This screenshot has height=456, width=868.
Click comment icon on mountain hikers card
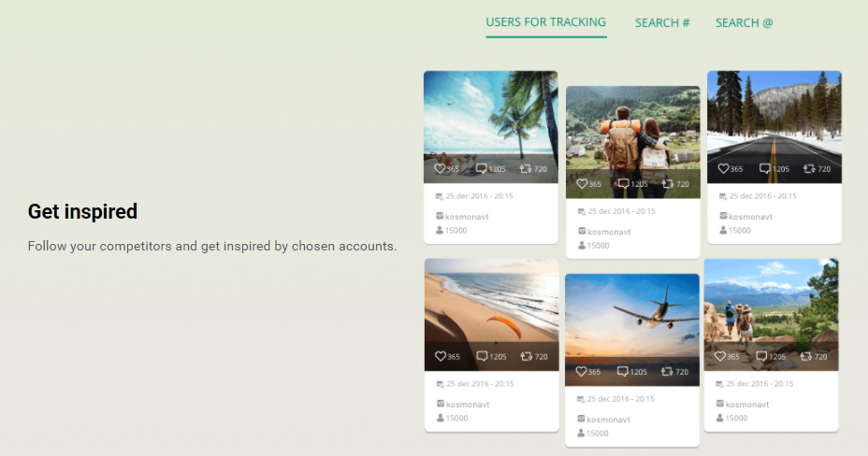pos(761,357)
